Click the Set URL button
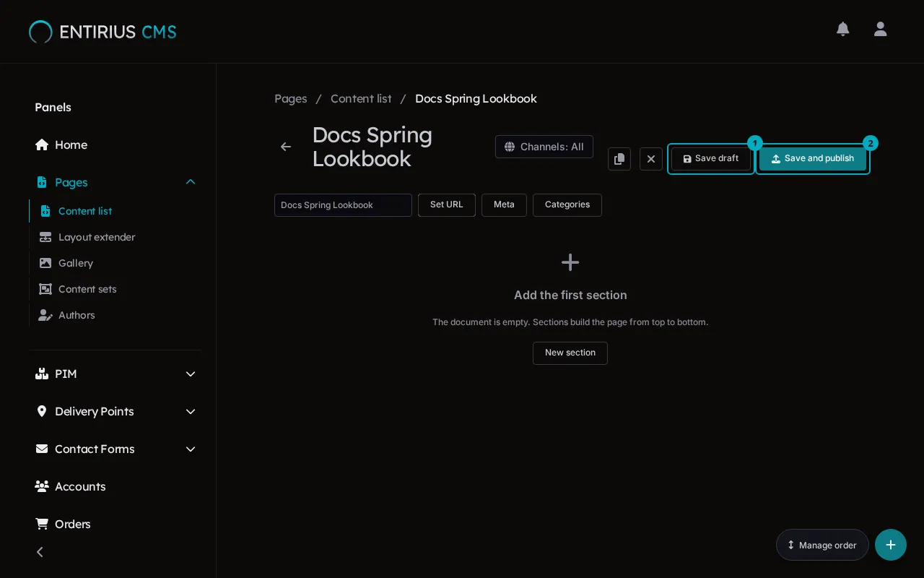 pyautogui.click(x=447, y=205)
